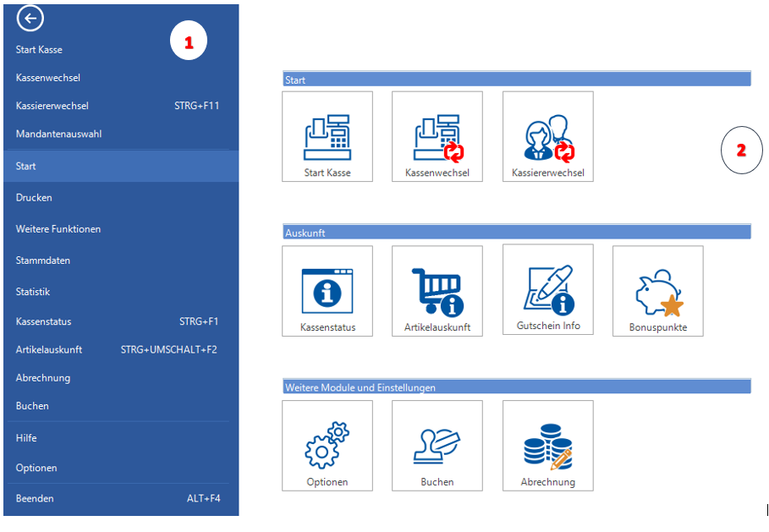The height and width of the screenshot is (532, 769).
Task: Open Stammdaten from the side menu
Action: [42, 261]
